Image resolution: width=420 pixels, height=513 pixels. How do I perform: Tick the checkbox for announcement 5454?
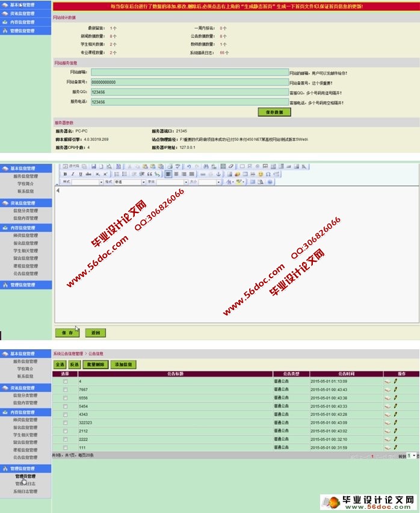pos(66,406)
